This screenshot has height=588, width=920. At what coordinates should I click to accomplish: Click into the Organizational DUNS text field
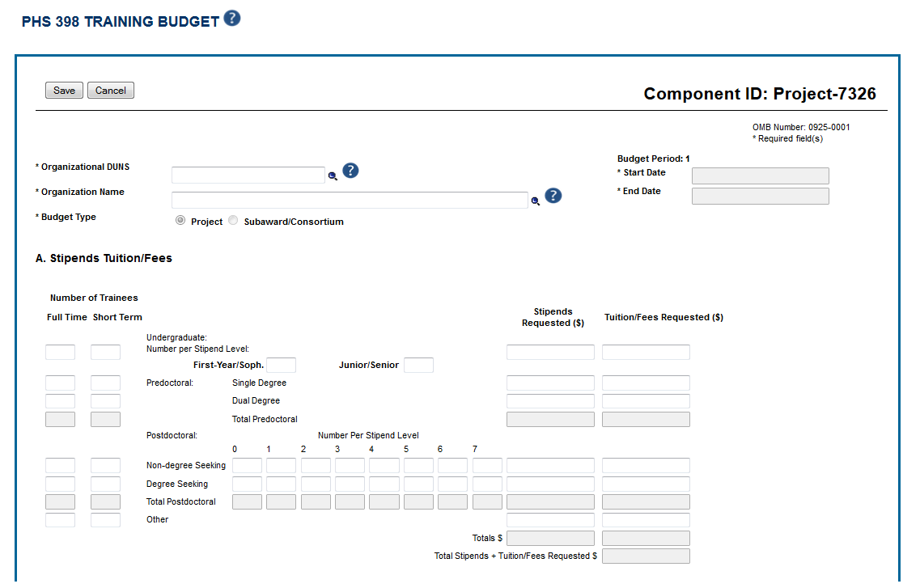tap(248, 176)
